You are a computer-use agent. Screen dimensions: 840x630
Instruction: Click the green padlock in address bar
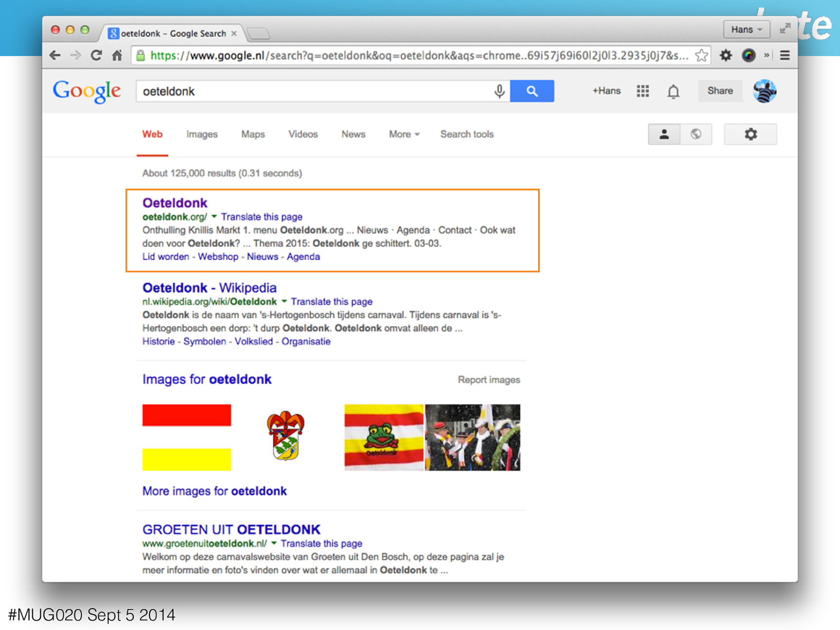[x=140, y=55]
